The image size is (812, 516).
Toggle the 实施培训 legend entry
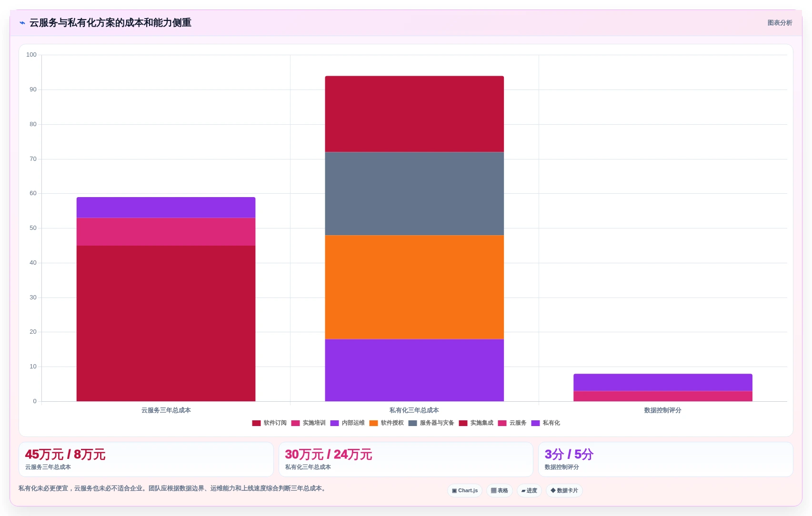tap(308, 423)
